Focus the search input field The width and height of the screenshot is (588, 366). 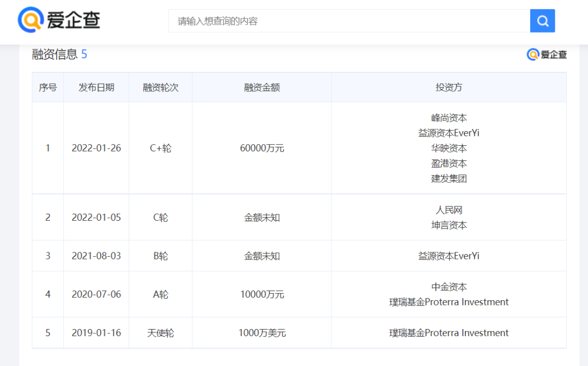(348, 21)
